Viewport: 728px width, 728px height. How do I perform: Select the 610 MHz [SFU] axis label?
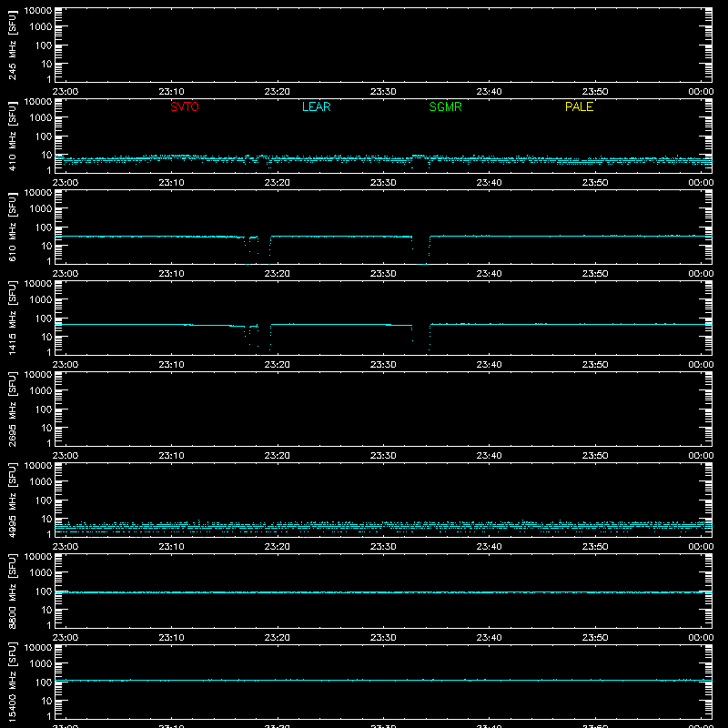click(x=12, y=227)
